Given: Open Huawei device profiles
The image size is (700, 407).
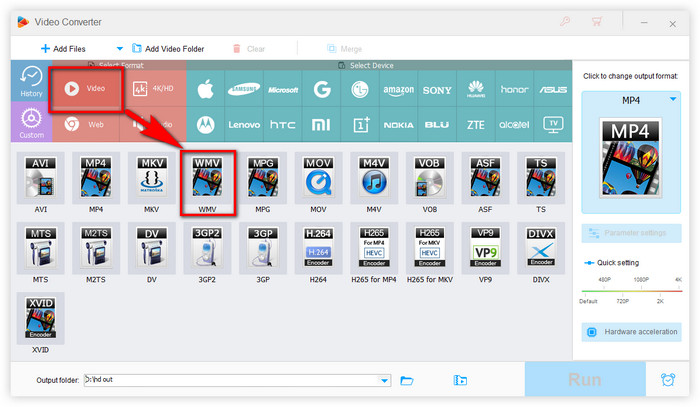Looking at the screenshot, I should (476, 89).
